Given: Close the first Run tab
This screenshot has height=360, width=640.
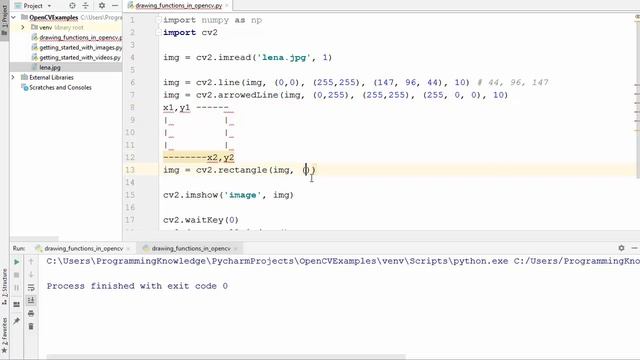Looking at the screenshot, I should coord(128,248).
